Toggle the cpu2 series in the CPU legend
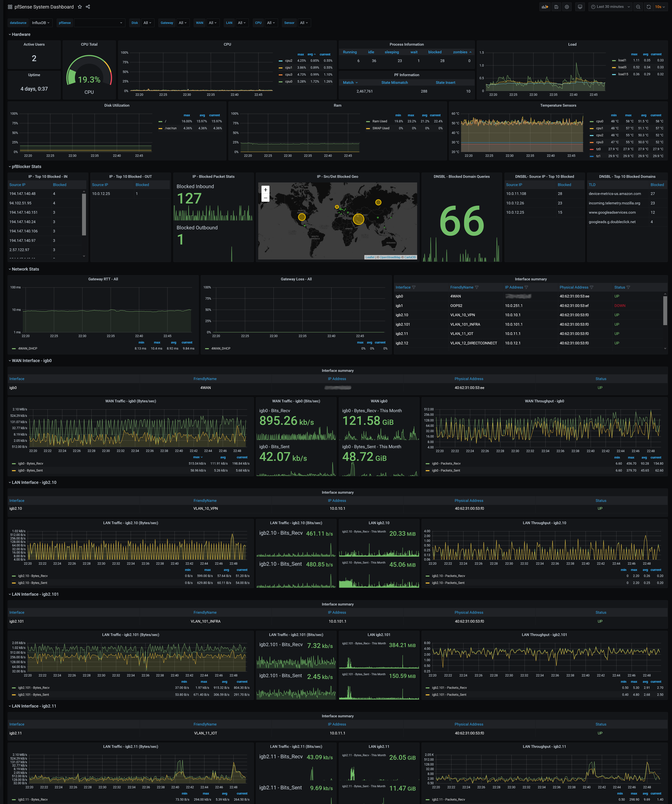 coord(288,60)
